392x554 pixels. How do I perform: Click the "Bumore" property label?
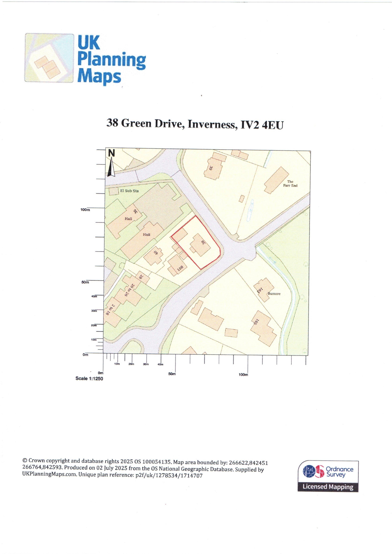[274, 294]
